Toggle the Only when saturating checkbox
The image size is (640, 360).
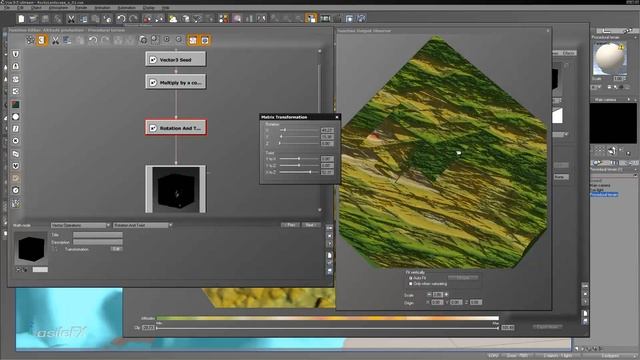pos(411,284)
